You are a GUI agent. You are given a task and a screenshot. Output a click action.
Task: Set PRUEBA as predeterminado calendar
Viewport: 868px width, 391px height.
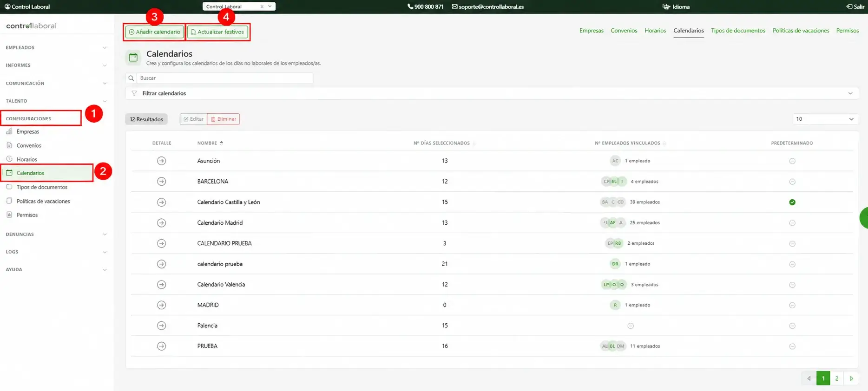(792, 346)
